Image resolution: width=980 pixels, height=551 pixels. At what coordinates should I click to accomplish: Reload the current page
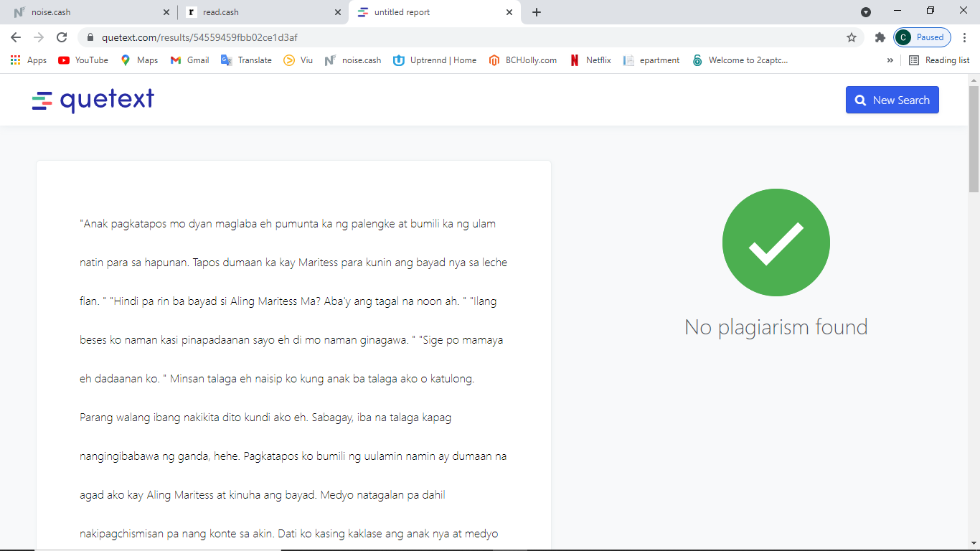click(62, 37)
